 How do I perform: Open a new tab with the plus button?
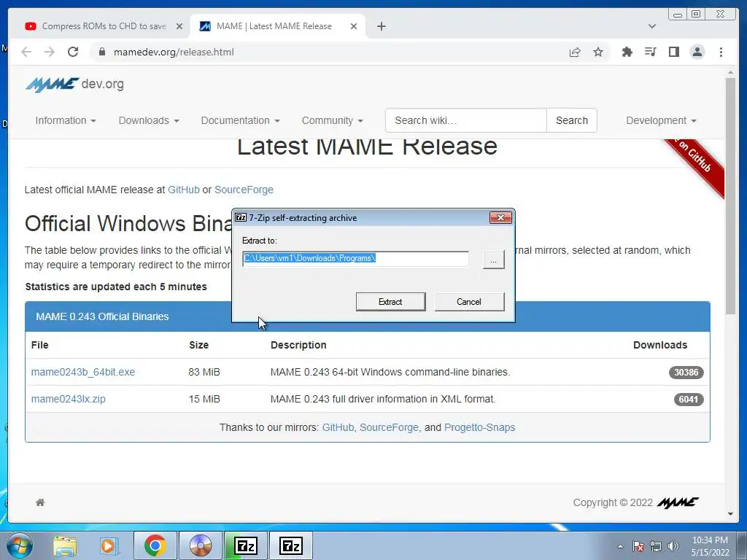381,26
